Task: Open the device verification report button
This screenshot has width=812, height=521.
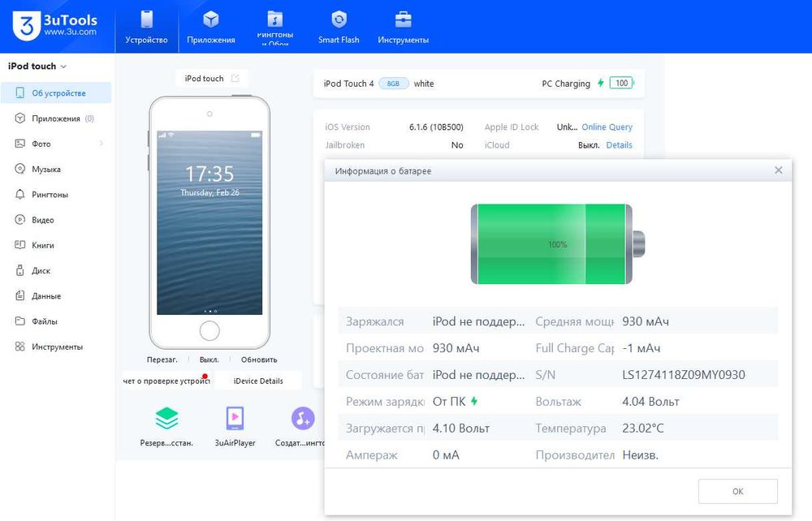Action: tap(166, 381)
